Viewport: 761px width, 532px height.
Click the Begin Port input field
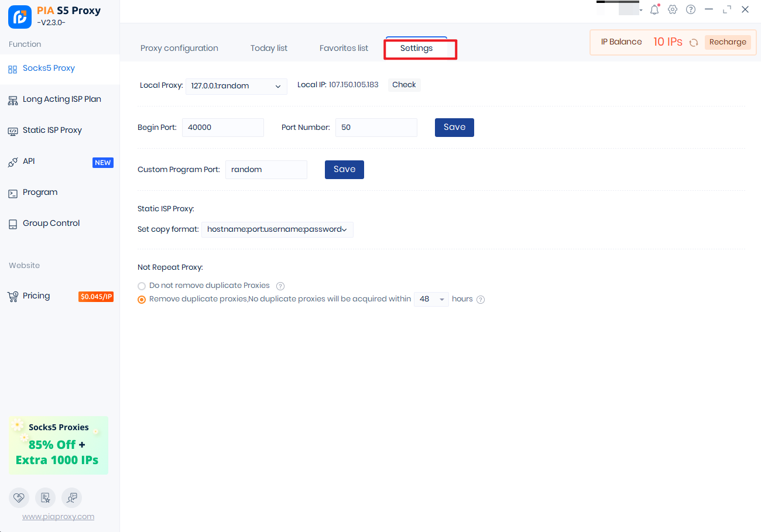(222, 128)
